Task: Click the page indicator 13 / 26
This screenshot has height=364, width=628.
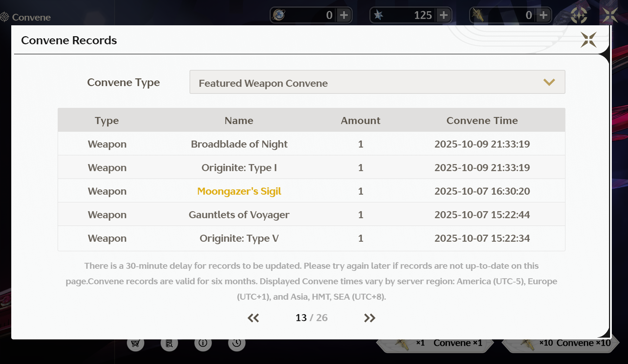Action: pos(311,318)
